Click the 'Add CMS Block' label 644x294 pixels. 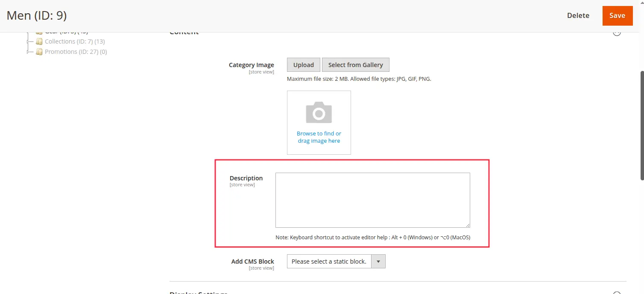point(253,262)
